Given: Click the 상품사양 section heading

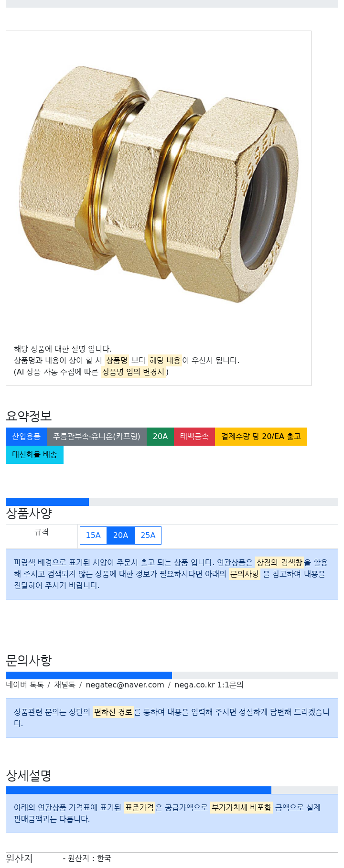Looking at the screenshot, I should coord(29,514).
